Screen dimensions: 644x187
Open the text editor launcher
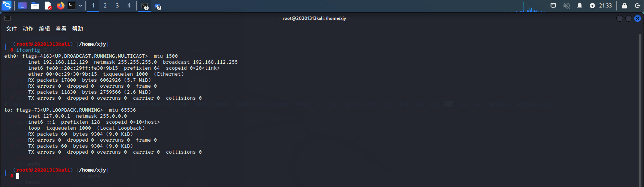[x=48, y=6]
